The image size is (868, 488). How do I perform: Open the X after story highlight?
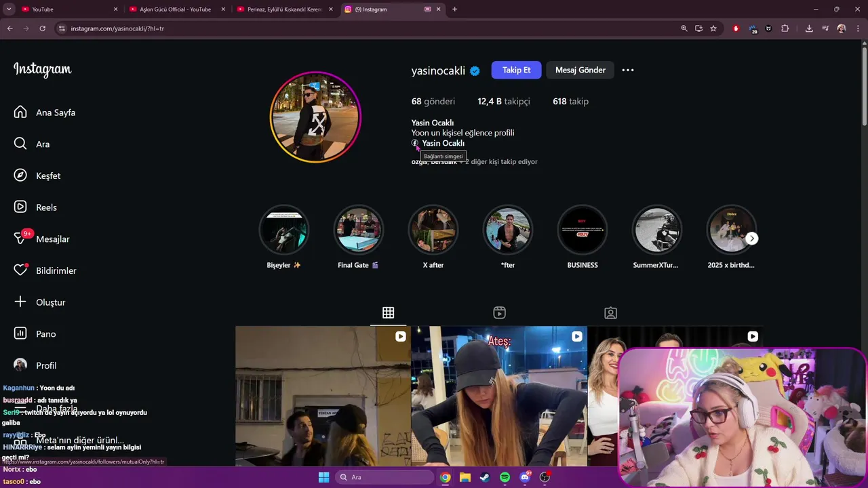point(433,230)
